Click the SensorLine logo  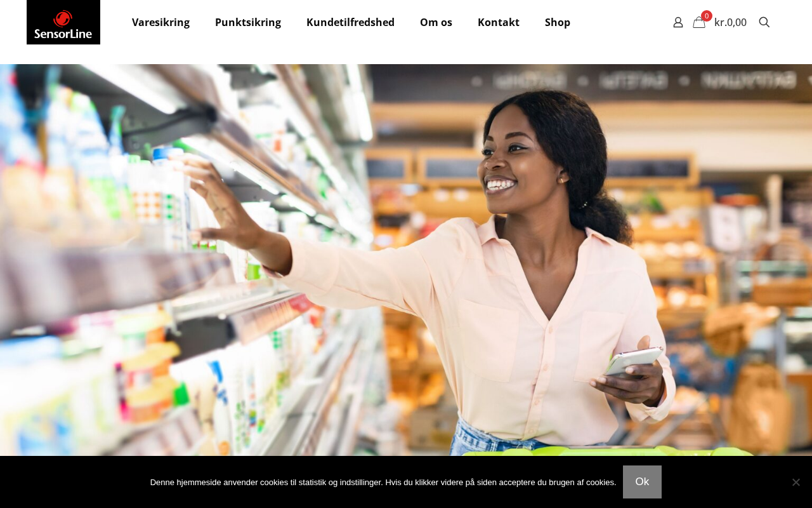click(63, 22)
